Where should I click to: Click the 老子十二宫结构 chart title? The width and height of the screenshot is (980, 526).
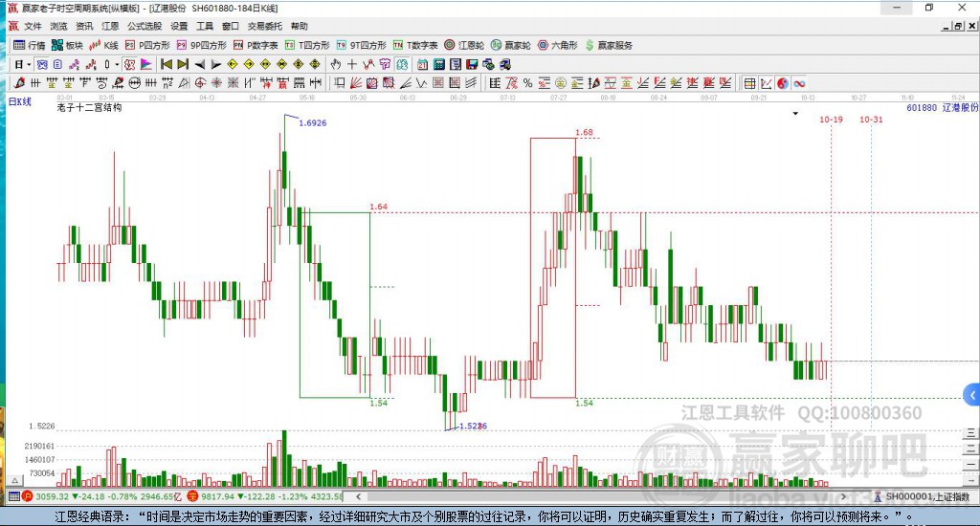89,107
